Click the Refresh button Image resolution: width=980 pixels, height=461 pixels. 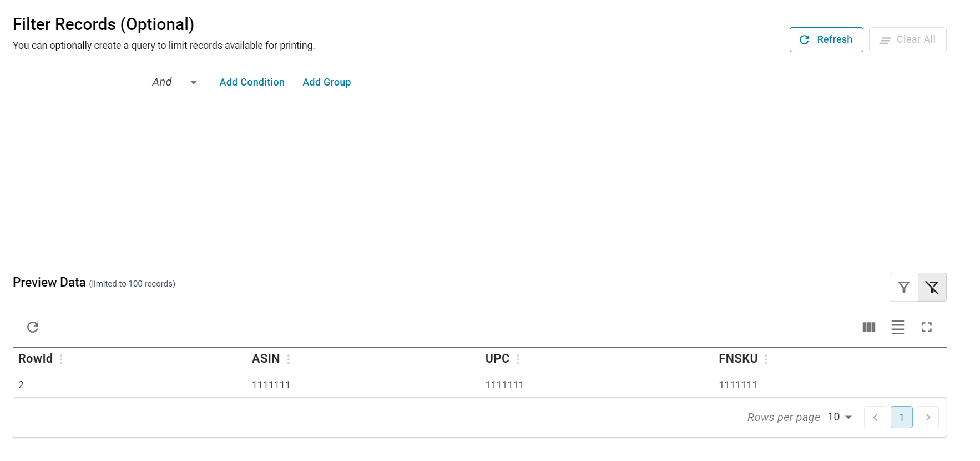point(826,39)
